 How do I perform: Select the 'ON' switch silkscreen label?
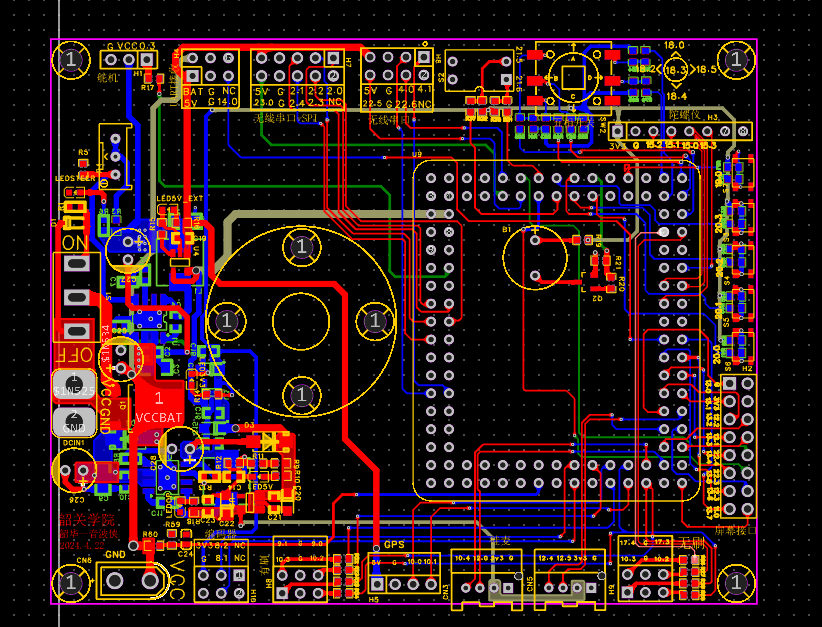(75, 243)
